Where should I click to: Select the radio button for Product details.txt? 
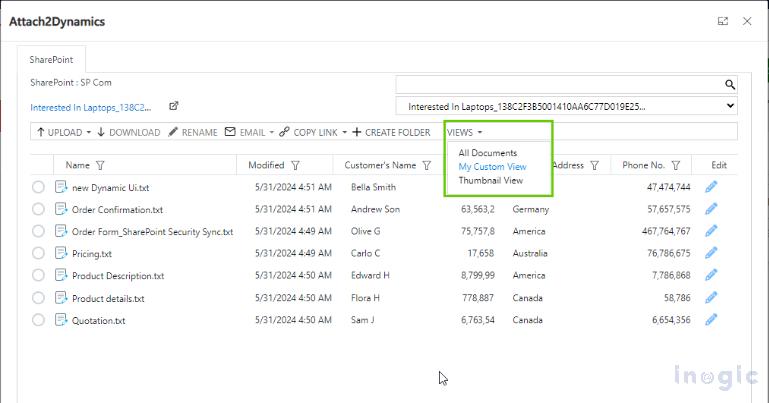tap(39, 298)
